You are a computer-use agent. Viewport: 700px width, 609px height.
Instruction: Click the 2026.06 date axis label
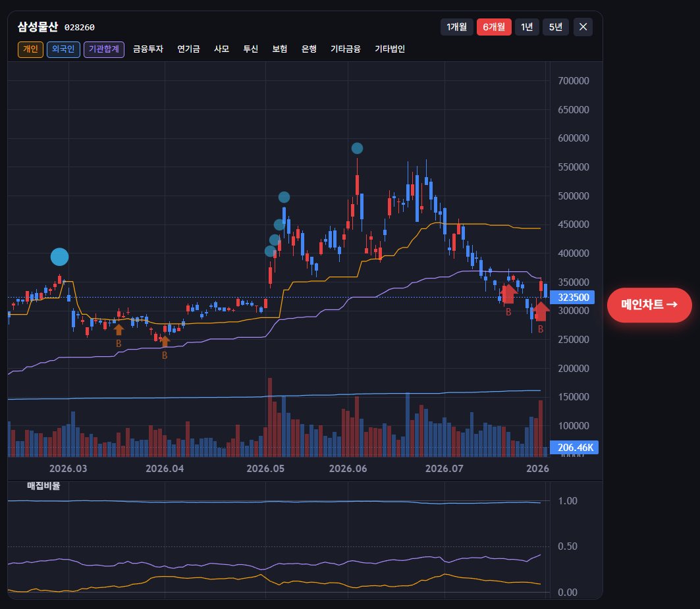point(348,468)
